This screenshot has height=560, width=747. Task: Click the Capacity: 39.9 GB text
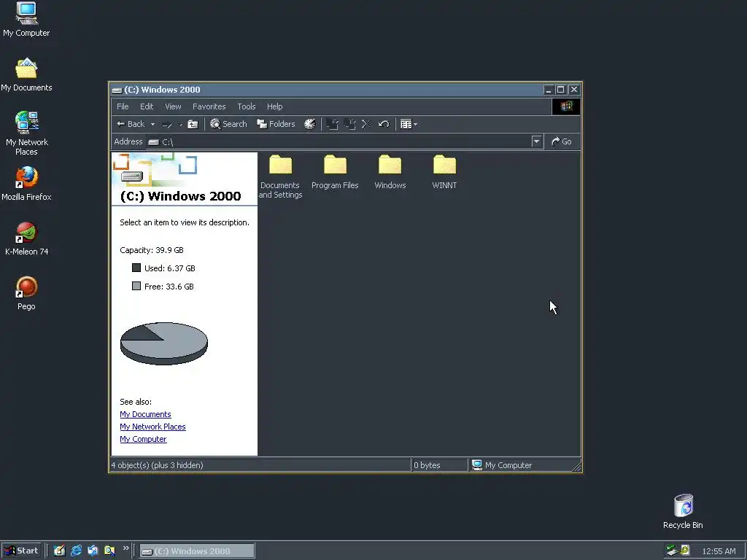152,250
